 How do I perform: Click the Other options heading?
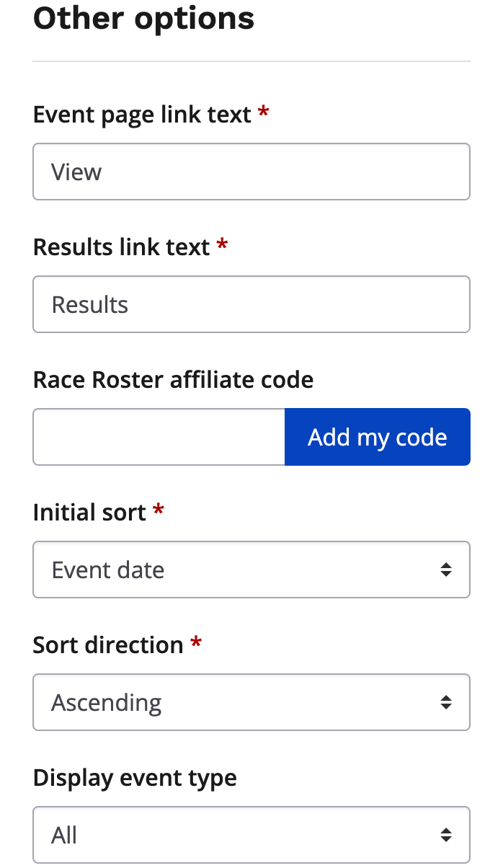click(143, 18)
